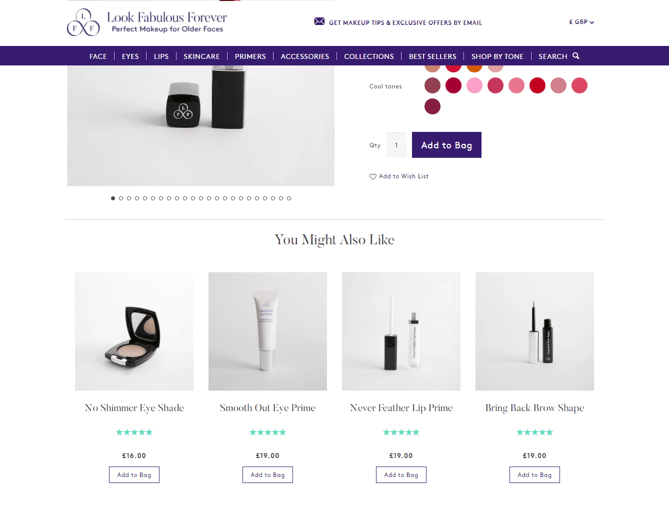Choose the light pink cool tone swatch
Viewport: 669px width, 505px height.
474,85
